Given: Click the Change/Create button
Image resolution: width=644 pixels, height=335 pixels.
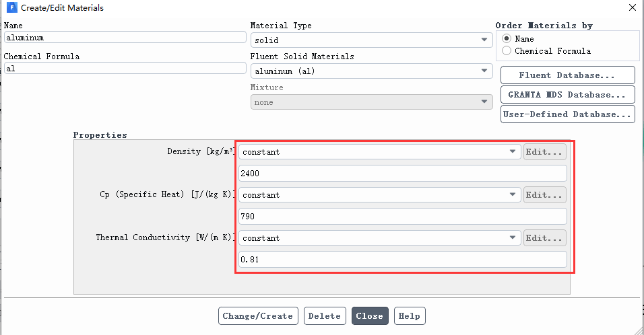Looking at the screenshot, I should 258,315.
